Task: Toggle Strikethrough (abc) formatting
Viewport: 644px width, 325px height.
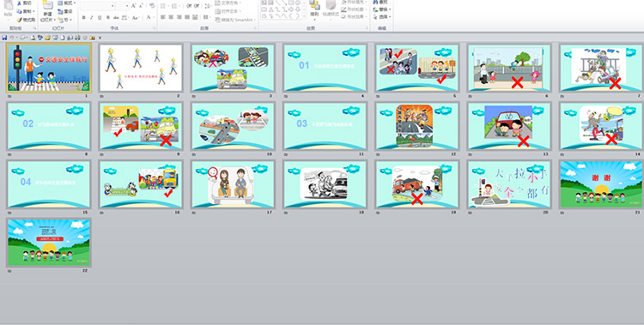Action: (116, 17)
